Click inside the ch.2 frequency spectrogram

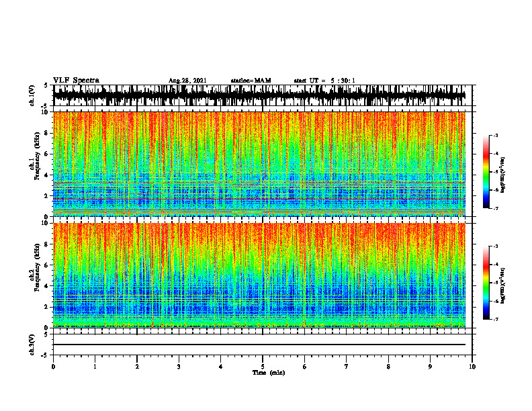pos(259,275)
